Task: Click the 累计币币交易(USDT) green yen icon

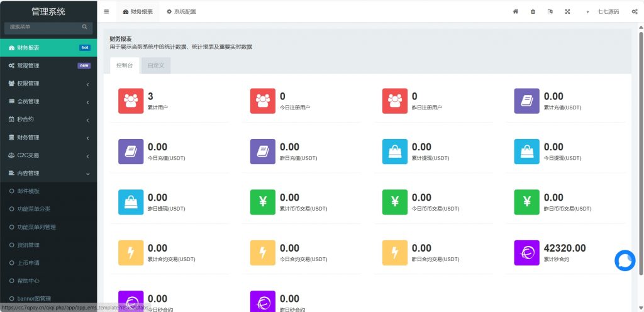Action: pos(263,202)
